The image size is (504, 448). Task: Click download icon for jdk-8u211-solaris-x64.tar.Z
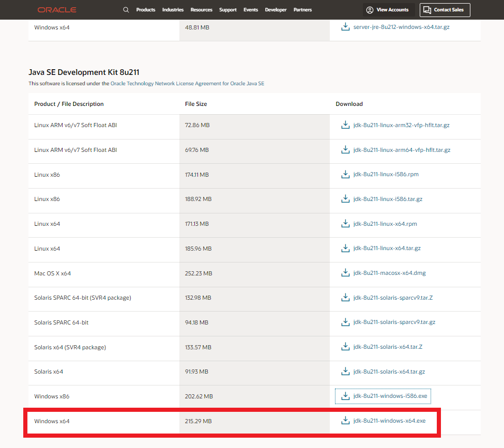[345, 346]
